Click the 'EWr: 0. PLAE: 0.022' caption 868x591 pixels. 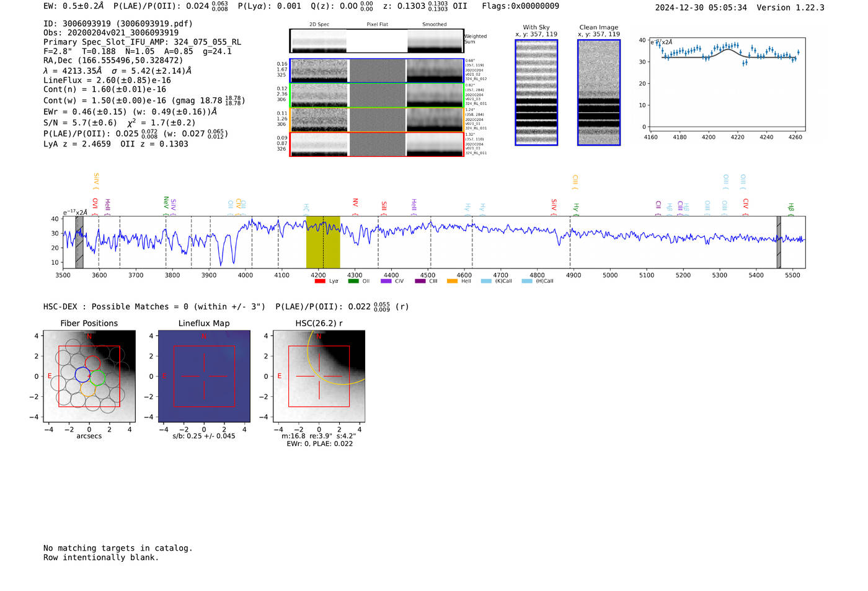319,444
